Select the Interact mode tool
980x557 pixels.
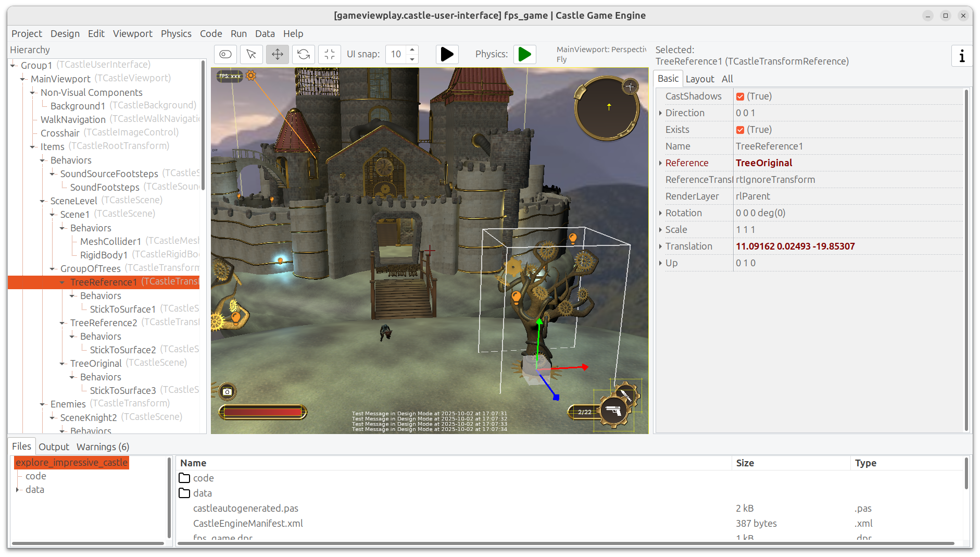[225, 54]
